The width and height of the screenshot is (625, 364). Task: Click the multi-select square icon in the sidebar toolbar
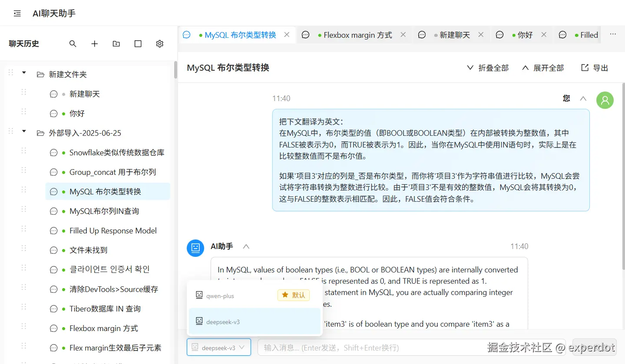(x=138, y=43)
